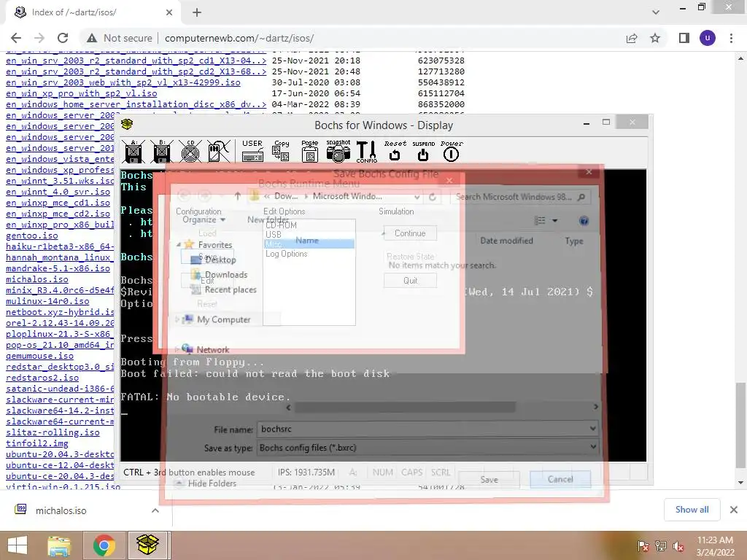Viewport: 747px width, 560px height.
Task: Switch to Chrome on the taskbar
Action: (104, 545)
